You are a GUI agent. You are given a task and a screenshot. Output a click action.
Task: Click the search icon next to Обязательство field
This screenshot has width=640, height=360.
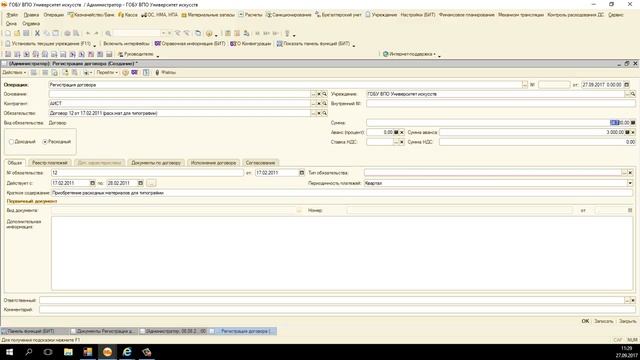(324, 113)
